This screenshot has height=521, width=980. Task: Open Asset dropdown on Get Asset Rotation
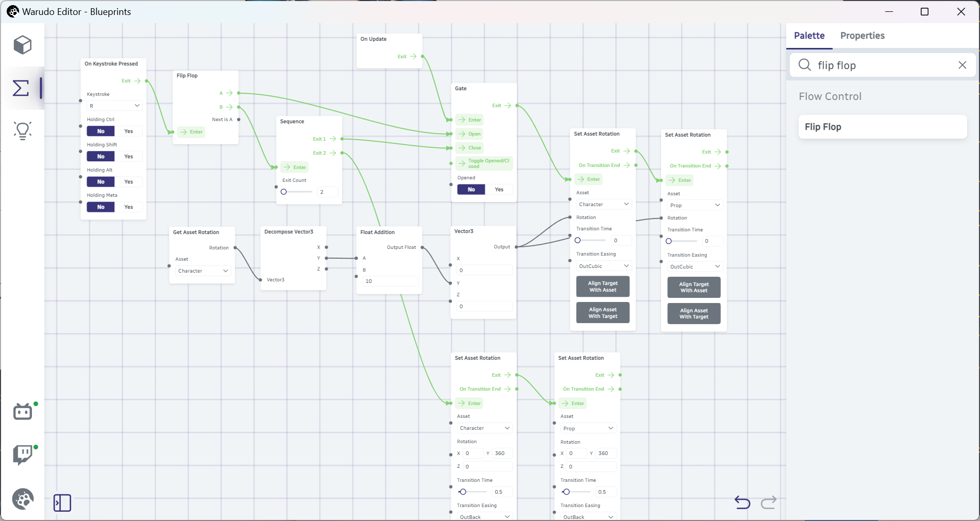(x=203, y=271)
